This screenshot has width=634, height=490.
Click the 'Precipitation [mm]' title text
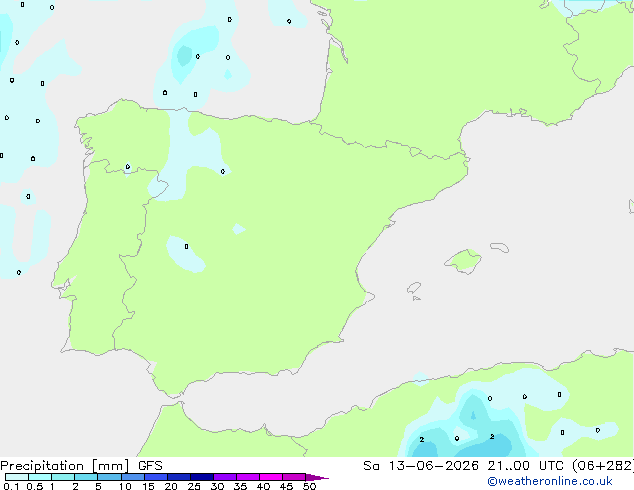(x=65, y=466)
